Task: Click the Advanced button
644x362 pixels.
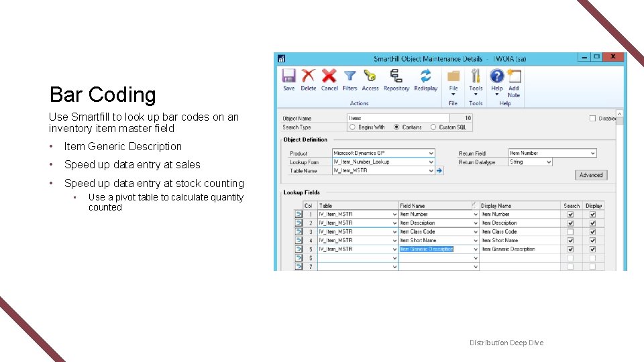Action: (x=591, y=175)
